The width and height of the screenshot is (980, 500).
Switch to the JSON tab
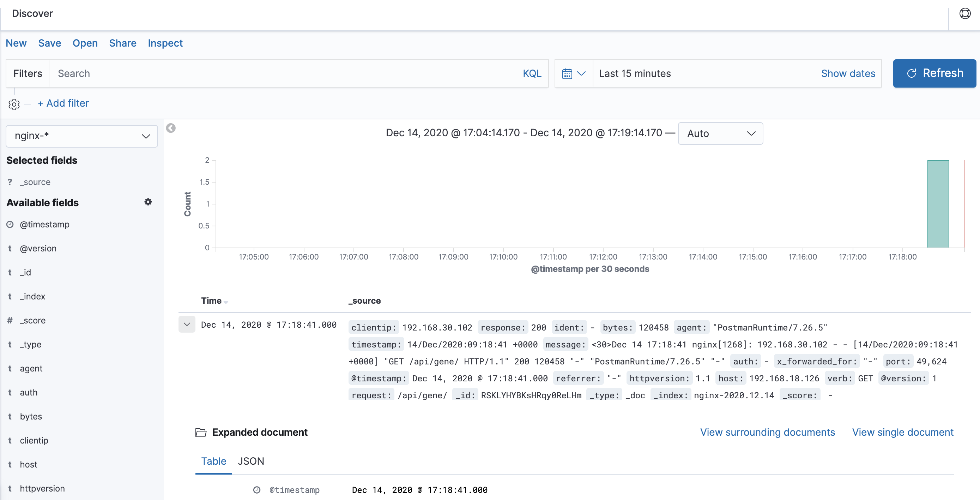[251, 461]
